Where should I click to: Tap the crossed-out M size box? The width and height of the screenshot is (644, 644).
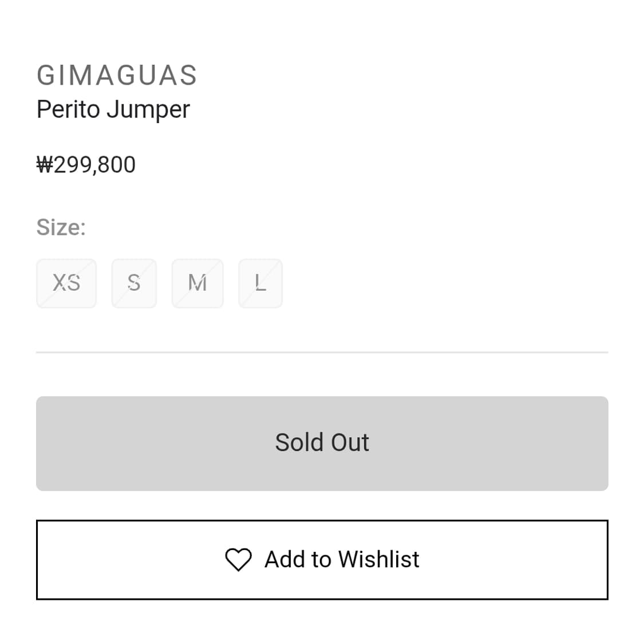197,283
